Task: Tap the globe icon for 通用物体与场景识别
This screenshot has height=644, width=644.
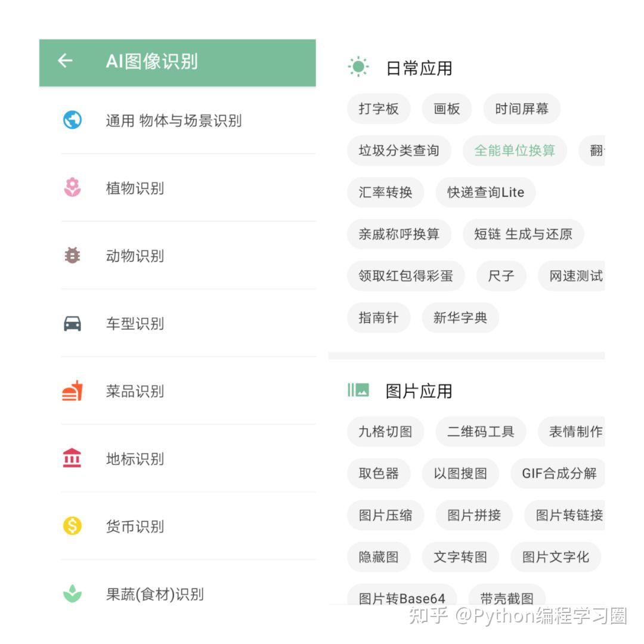Action: 71,120
